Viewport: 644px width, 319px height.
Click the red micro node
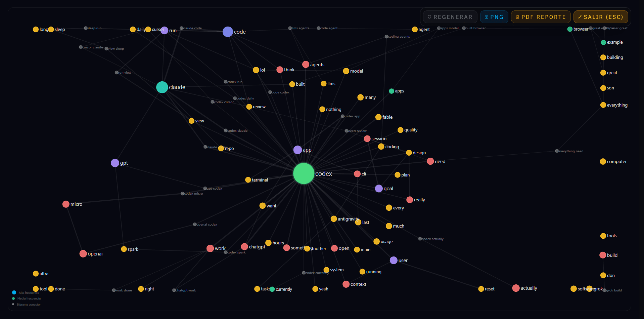click(66, 204)
